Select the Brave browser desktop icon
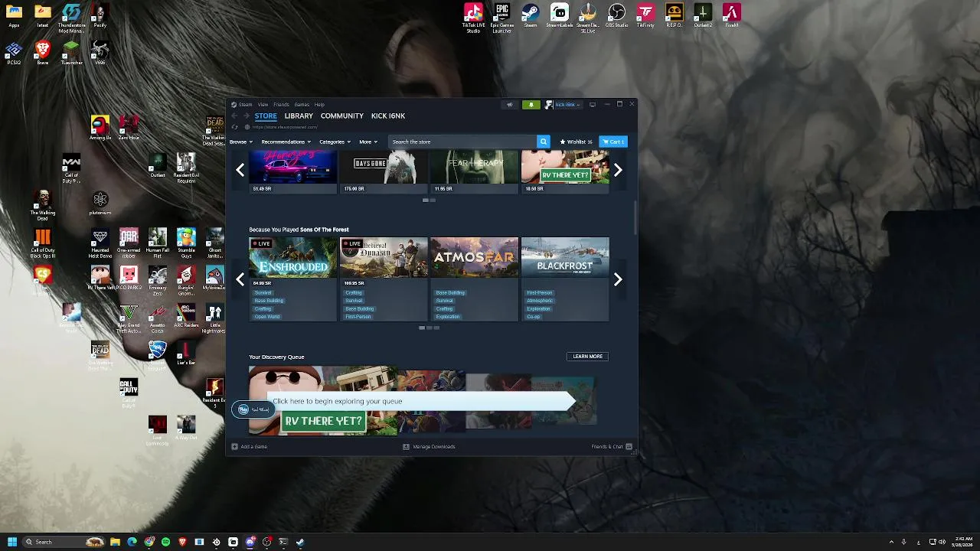Image resolution: width=980 pixels, height=551 pixels. point(43,51)
